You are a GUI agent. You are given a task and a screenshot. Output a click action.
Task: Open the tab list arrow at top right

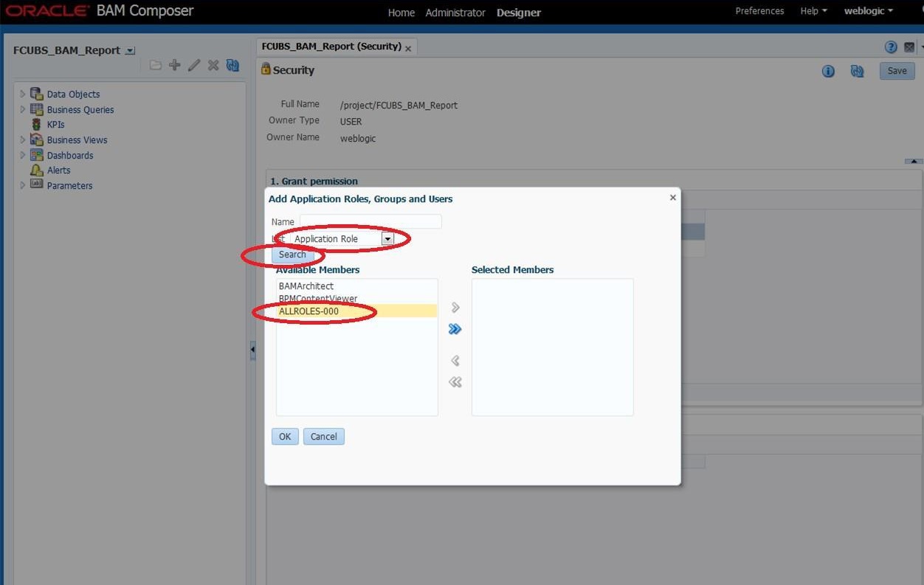coord(921,47)
